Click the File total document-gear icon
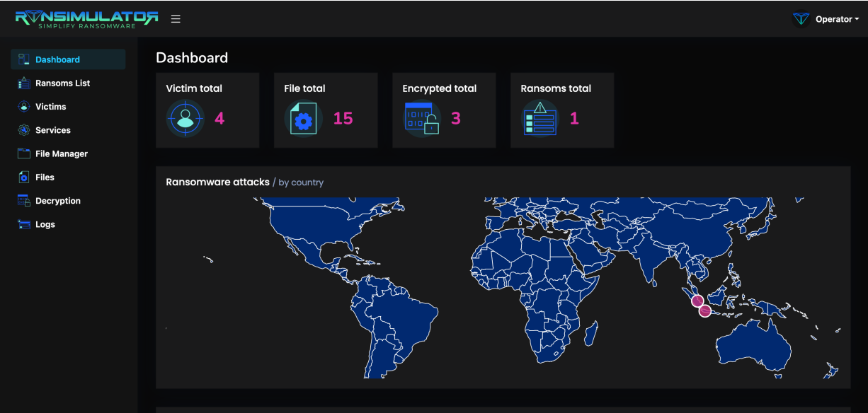 tap(304, 118)
